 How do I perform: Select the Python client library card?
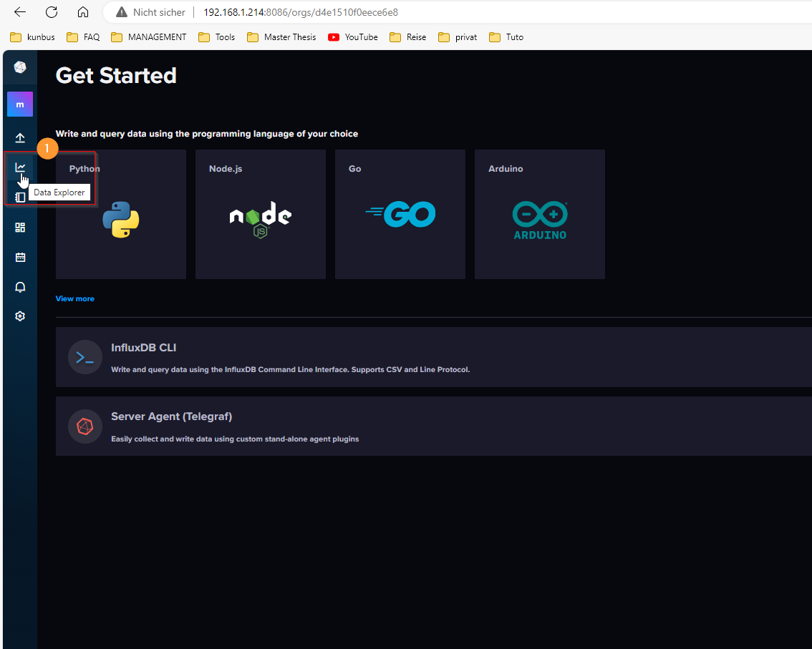pos(121,214)
